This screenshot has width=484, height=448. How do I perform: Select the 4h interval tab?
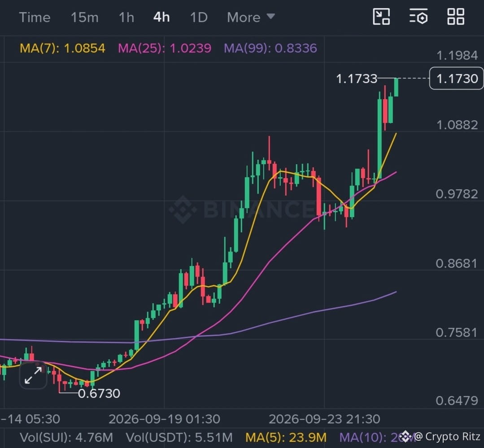pos(161,17)
